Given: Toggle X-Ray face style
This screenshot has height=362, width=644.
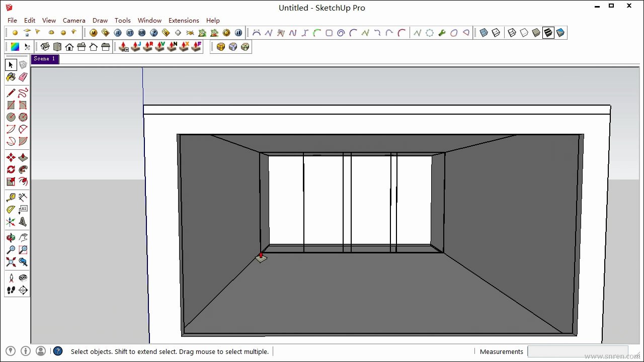Looking at the screenshot, I should click(484, 33).
